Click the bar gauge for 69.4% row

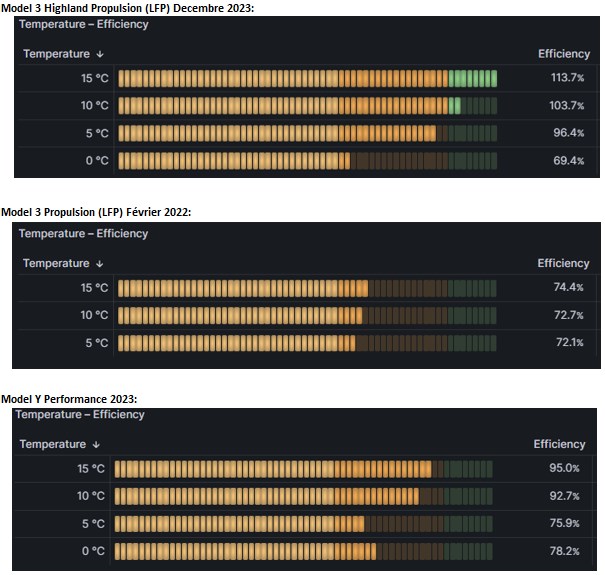308,161
